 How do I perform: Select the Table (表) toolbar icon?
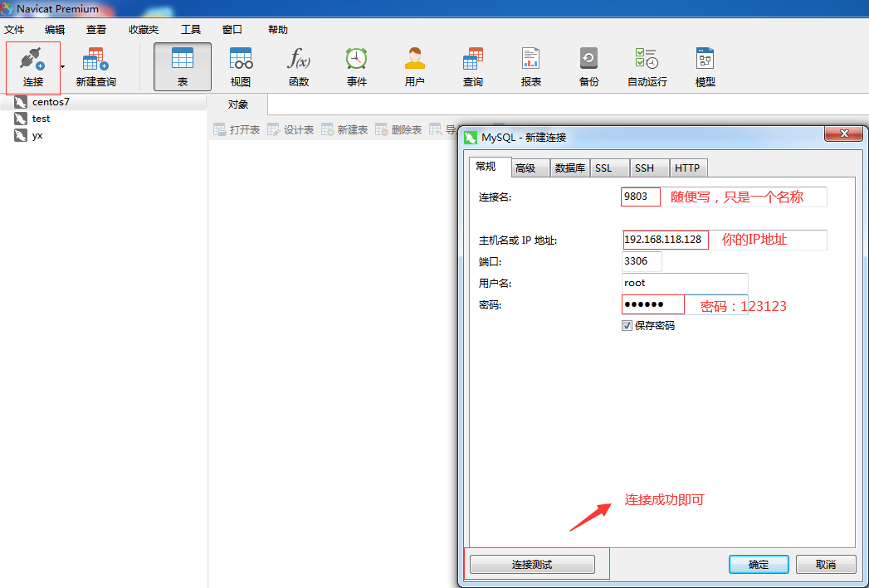click(183, 58)
